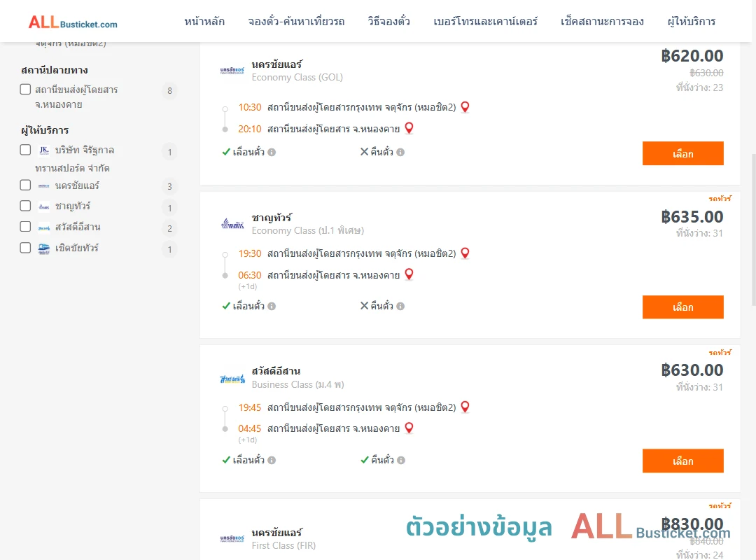Click the ฿635.00 price
The height and width of the screenshot is (560, 756).
[692, 217]
